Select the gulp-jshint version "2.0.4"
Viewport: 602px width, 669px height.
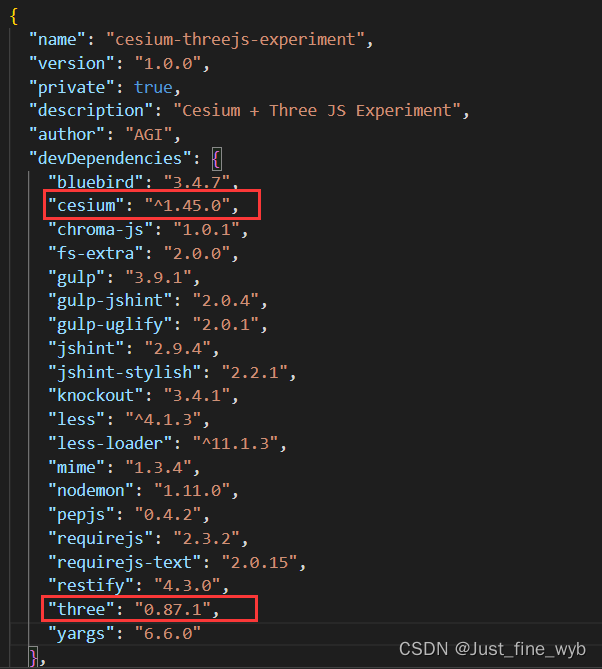[226, 301]
